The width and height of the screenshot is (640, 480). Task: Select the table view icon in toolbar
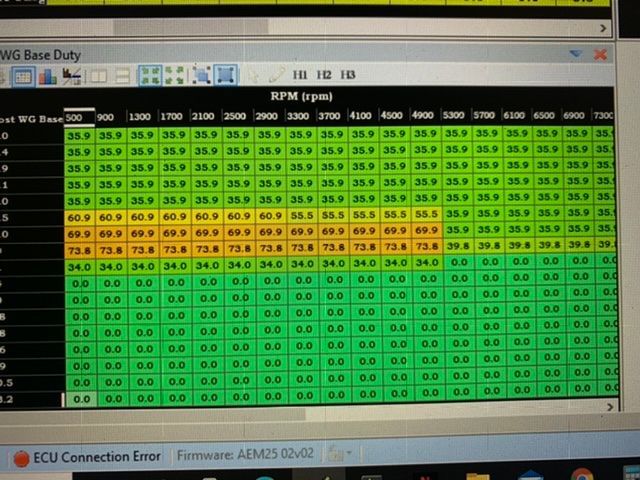(x=24, y=76)
